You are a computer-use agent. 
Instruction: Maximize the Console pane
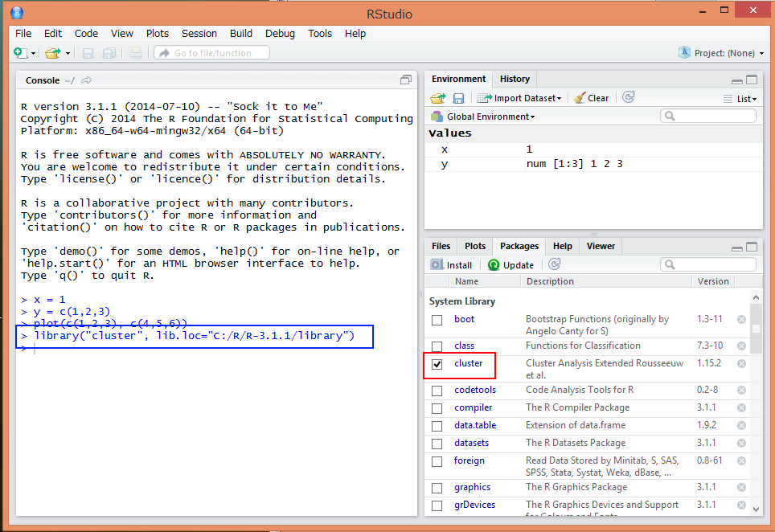tap(406, 80)
